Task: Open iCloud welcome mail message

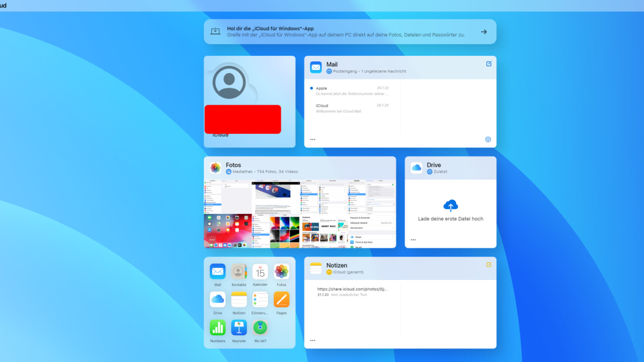Action: [x=352, y=108]
